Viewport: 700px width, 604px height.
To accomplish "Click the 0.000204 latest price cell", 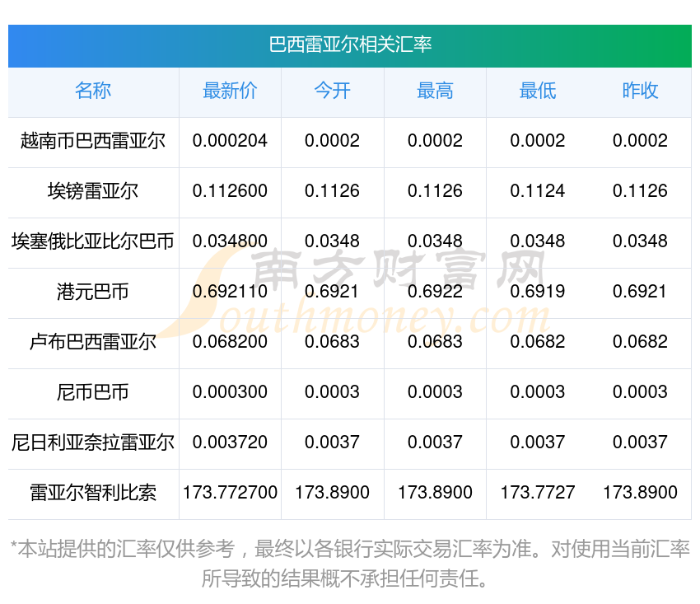I will (x=230, y=141).
